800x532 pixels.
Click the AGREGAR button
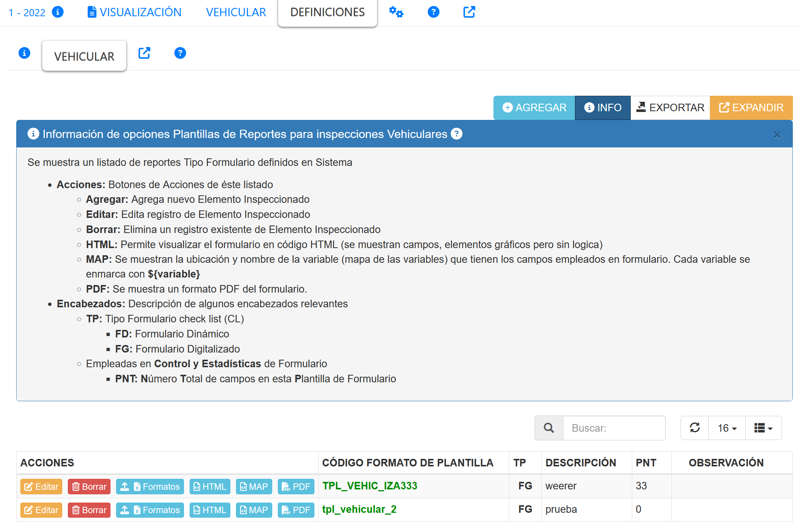534,108
